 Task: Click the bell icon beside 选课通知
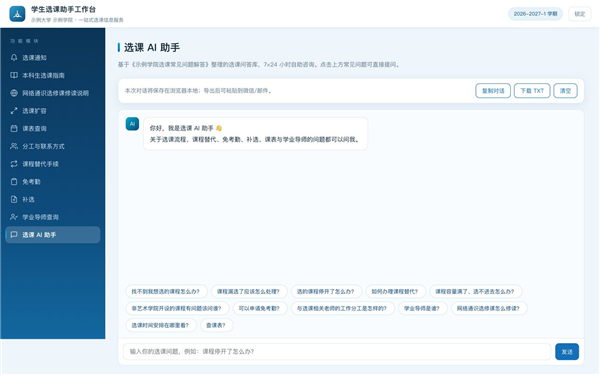click(x=14, y=57)
